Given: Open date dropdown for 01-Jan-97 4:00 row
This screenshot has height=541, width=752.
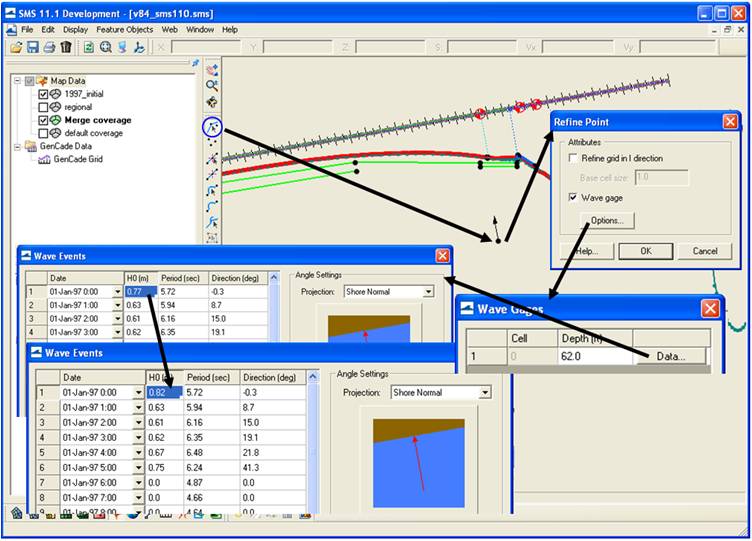Looking at the screenshot, I should pyautogui.click(x=139, y=453).
